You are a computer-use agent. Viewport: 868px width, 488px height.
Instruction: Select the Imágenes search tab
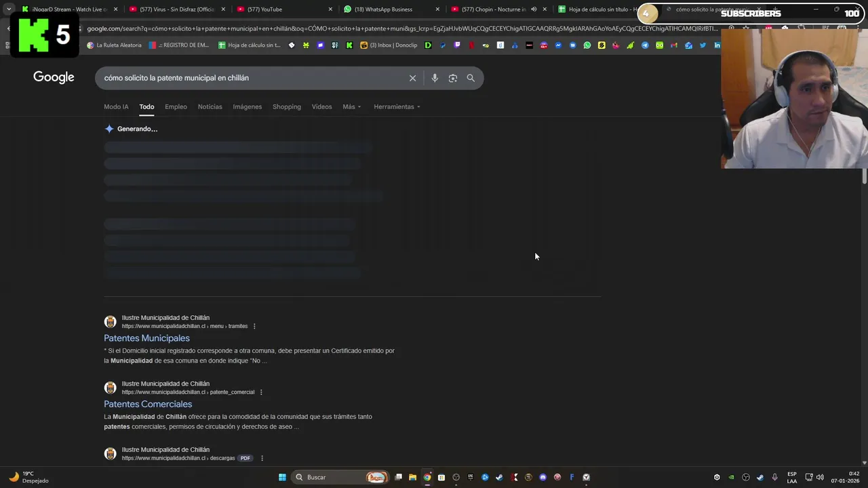[x=247, y=106]
